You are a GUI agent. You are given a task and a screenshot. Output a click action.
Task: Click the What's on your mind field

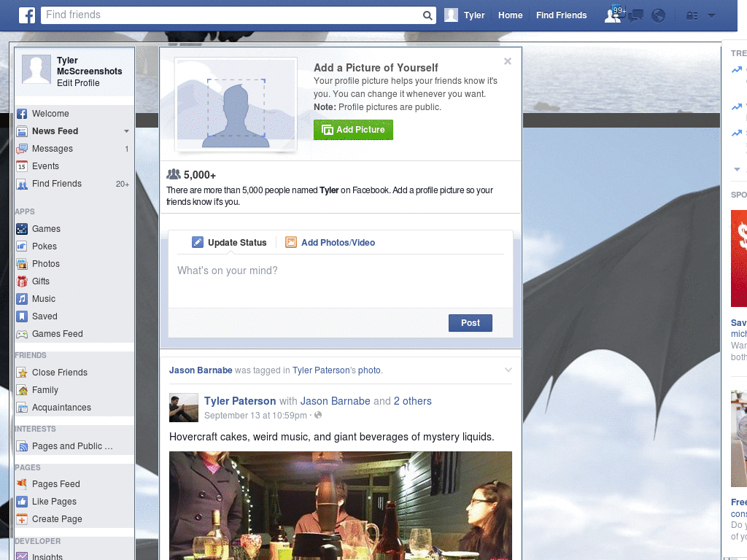[x=340, y=281]
